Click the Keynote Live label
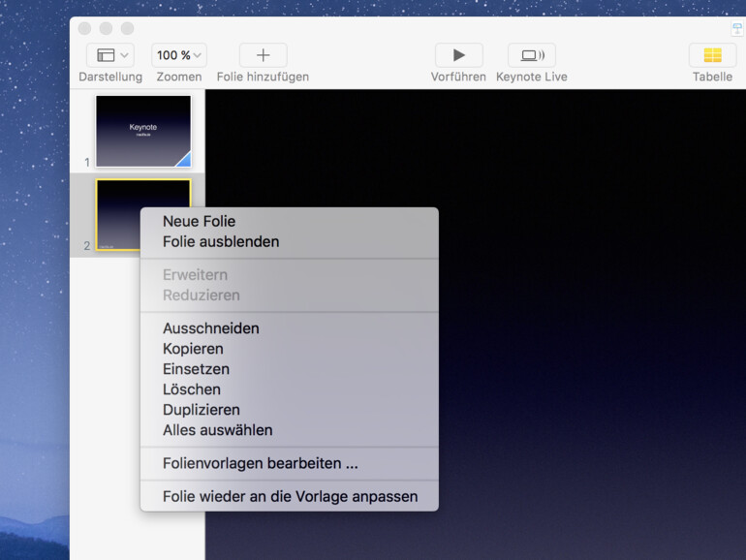 tap(532, 78)
